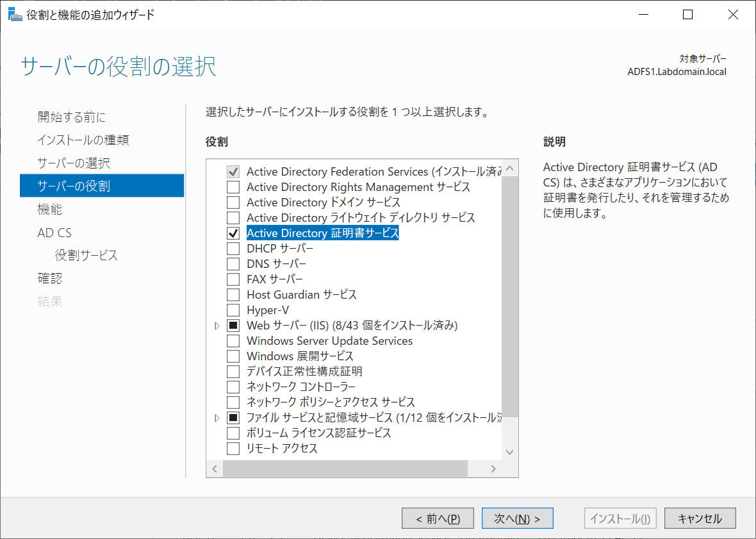Select the DNS サーバー role label
The image size is (756, 539).
pyautogui.click(x=276, y=264)
